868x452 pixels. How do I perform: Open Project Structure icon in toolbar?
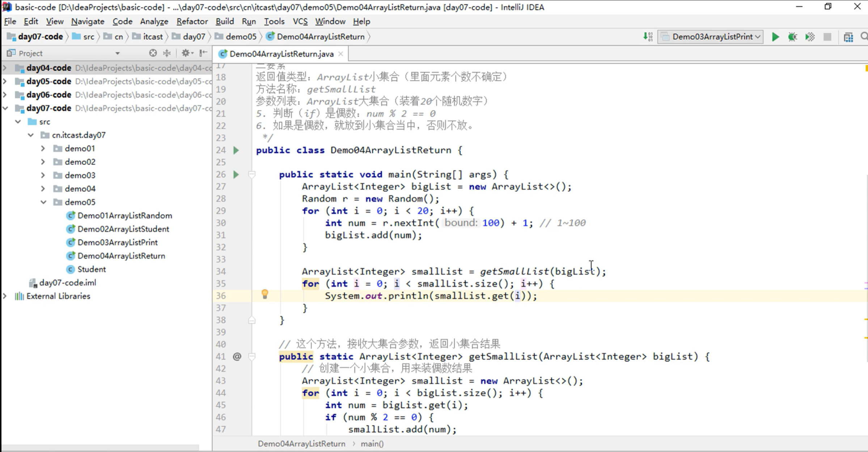click(x=848, y=37)
